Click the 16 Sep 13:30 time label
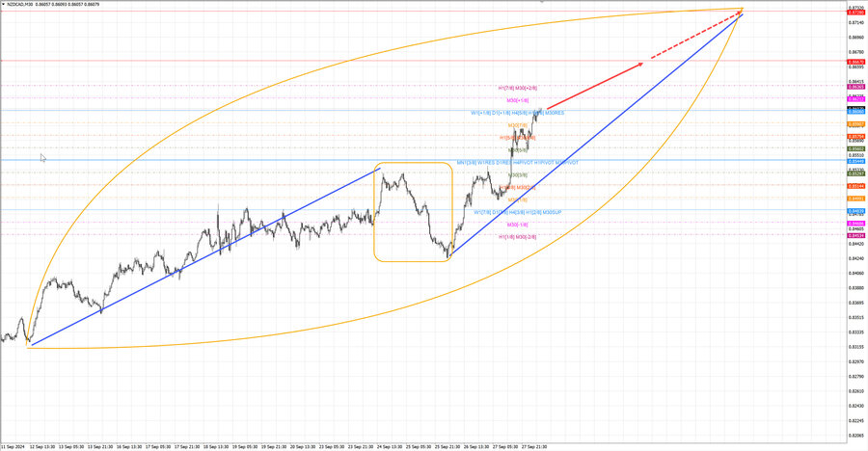Viewport: 868px width, 451px height. [129, 446]
